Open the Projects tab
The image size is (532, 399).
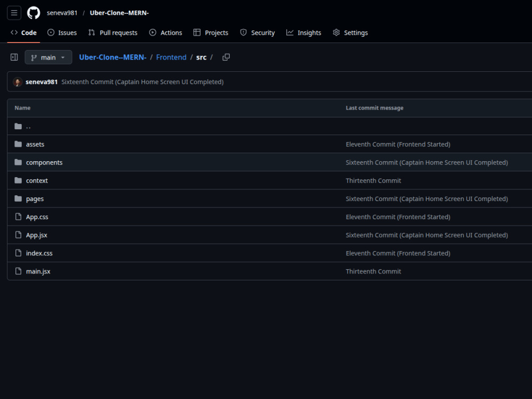211,32
